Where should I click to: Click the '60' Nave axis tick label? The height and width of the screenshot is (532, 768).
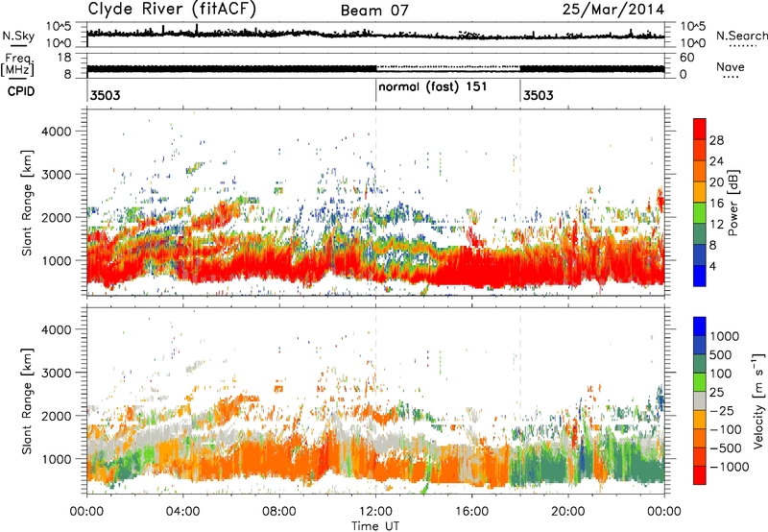[686, 58]
